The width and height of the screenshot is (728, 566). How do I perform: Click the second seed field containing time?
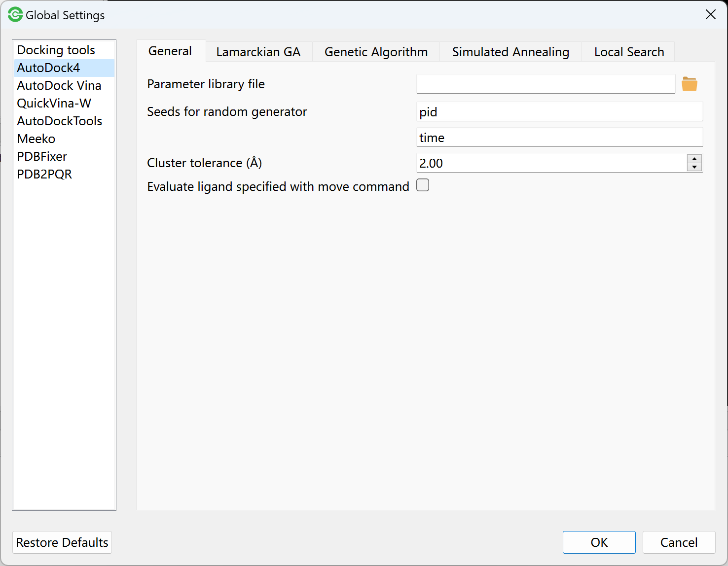pos(559,137)
